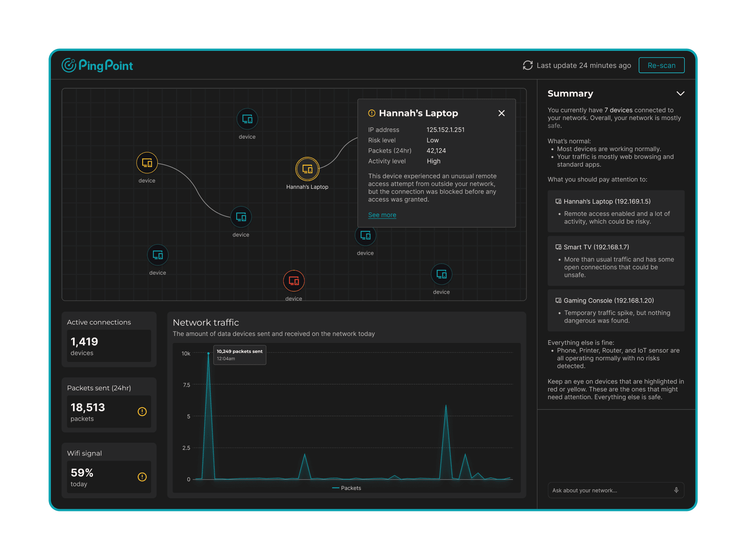Close the Hannah's Laptop popup
Screen dimensions: 746x560
pos(502,113)
